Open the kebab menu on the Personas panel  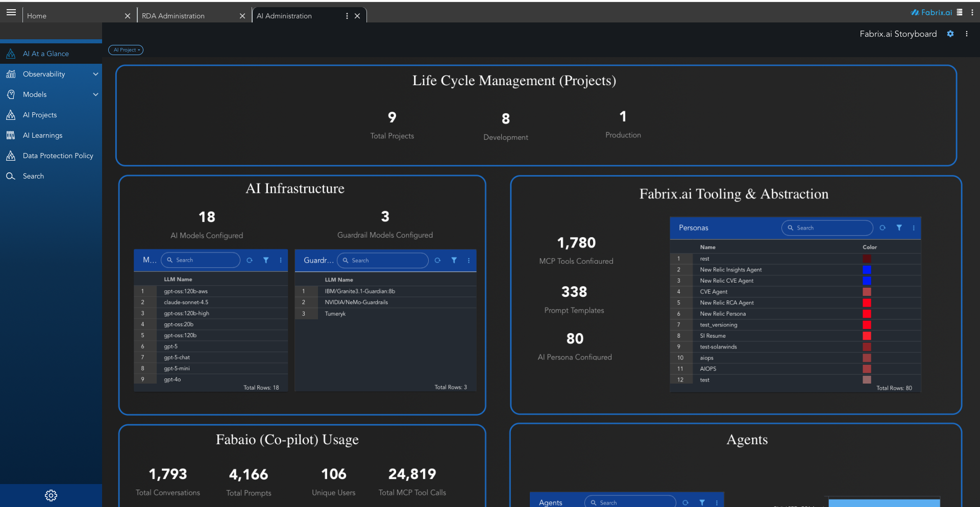click(914, 228)
